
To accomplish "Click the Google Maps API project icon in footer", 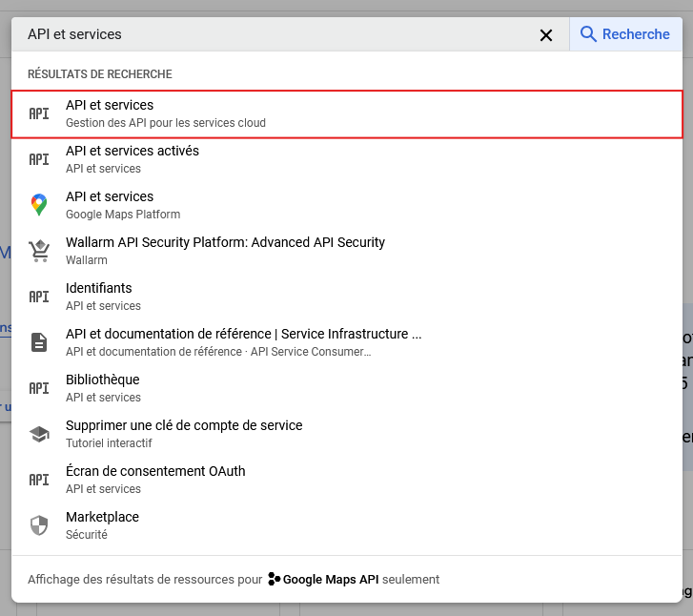I will (274, 579).
